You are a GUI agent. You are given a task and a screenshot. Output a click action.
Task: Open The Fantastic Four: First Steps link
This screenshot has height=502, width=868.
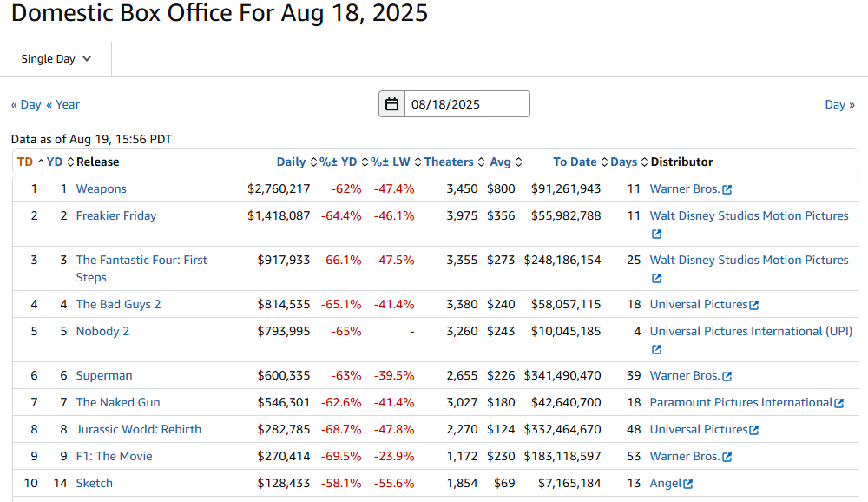(x=141, y=268)
